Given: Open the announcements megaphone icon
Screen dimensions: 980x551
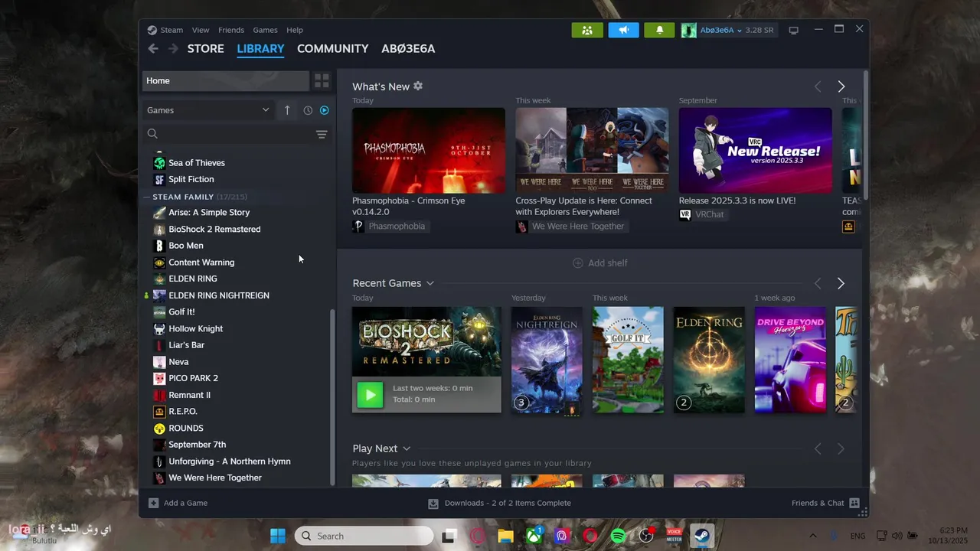Looking at the screenshot, I should point(623,30).
